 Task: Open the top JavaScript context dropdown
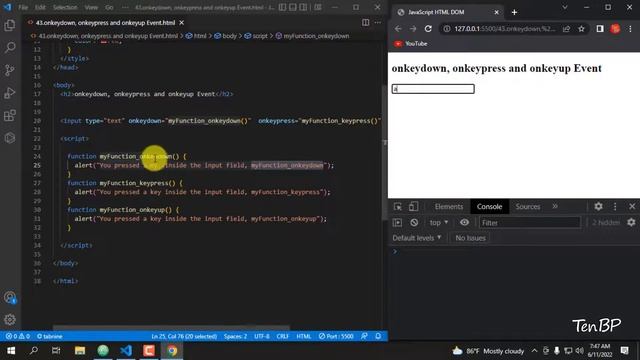438,222
